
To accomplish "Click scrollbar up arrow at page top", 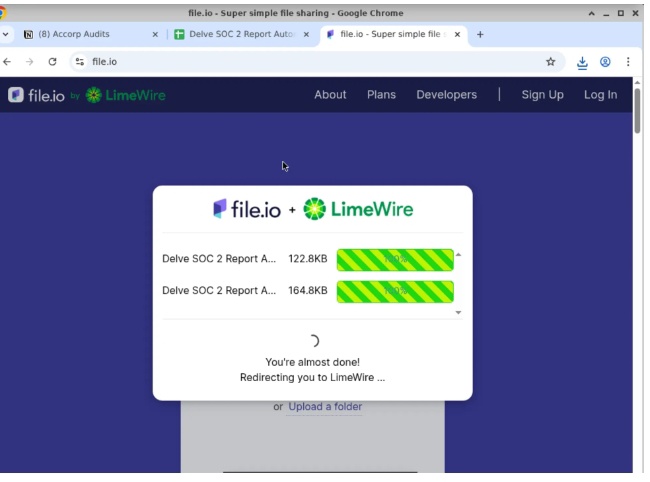I will tap(637, 82).
